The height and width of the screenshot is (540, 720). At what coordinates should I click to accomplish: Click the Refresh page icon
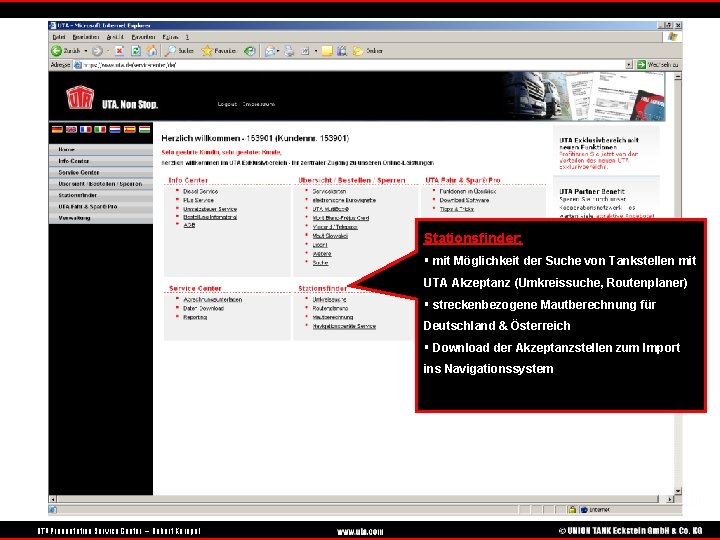click(136, 51)
